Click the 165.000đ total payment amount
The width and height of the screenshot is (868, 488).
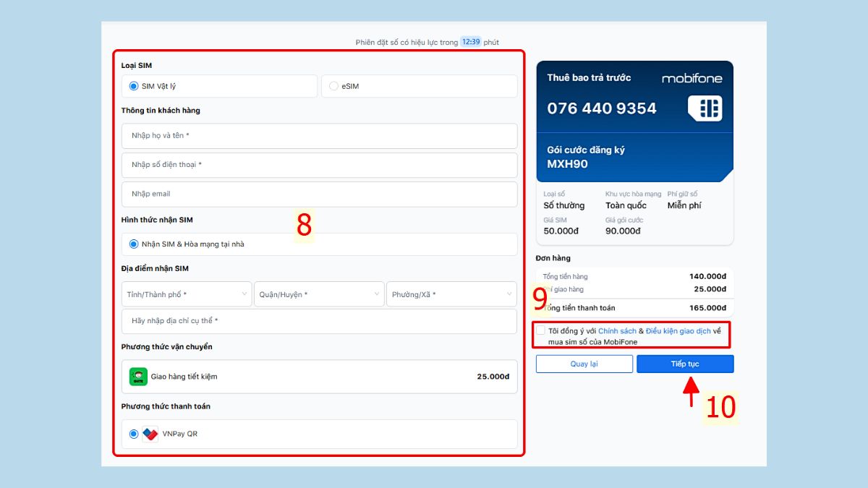(707, 308)
